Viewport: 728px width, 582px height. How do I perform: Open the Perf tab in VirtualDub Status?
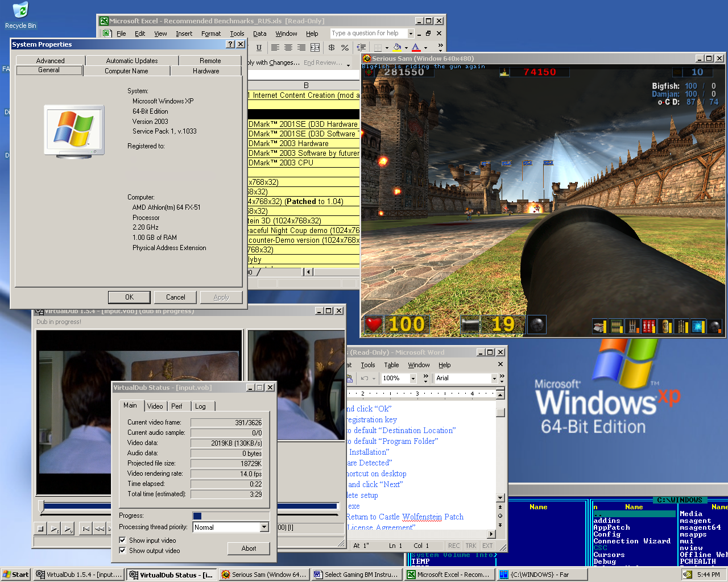coord(177,406)
